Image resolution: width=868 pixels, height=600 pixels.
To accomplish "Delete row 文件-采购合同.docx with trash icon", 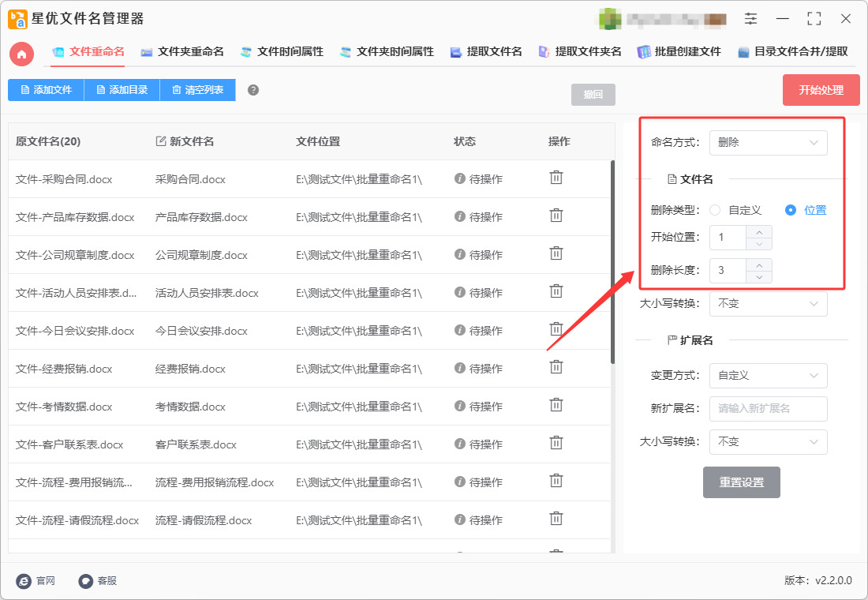I will (x=556, y=178).
